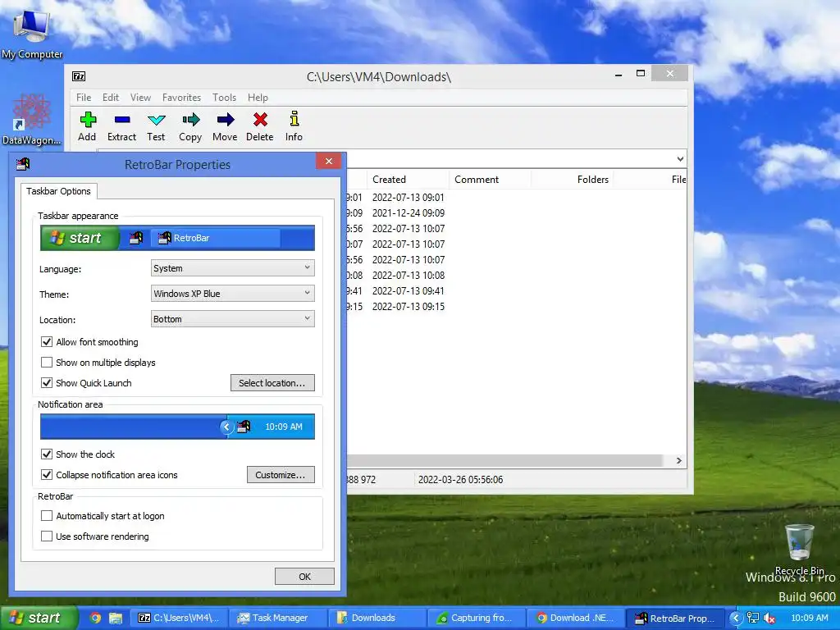The width and height of the screenshot is (840, 630).
Task: Switch to Download .NE... Chrome taskbar item
Action: click(x=577, y=618)
